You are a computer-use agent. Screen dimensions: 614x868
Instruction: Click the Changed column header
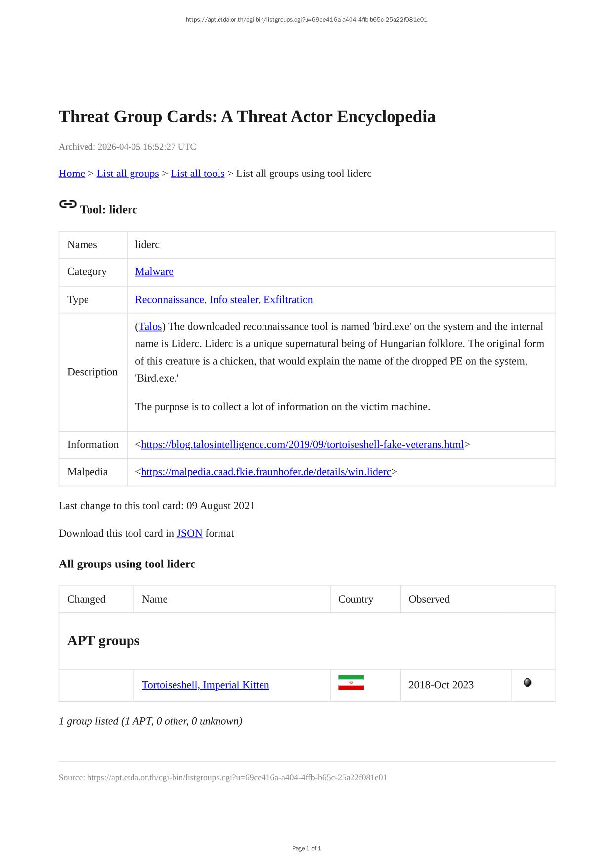pyautogui.click(x=87, y=599)
